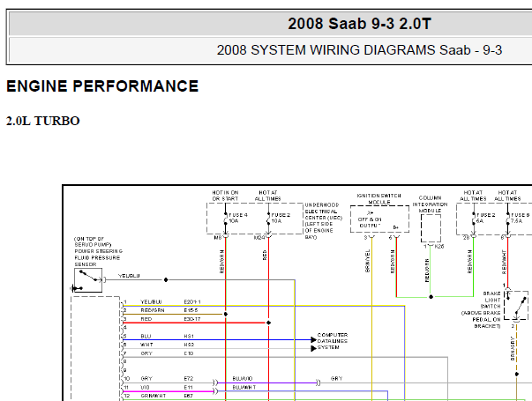Click 'X+ OFF & ON OUTPUT' text in module
The image size is (532, 401).
(370, 219)
